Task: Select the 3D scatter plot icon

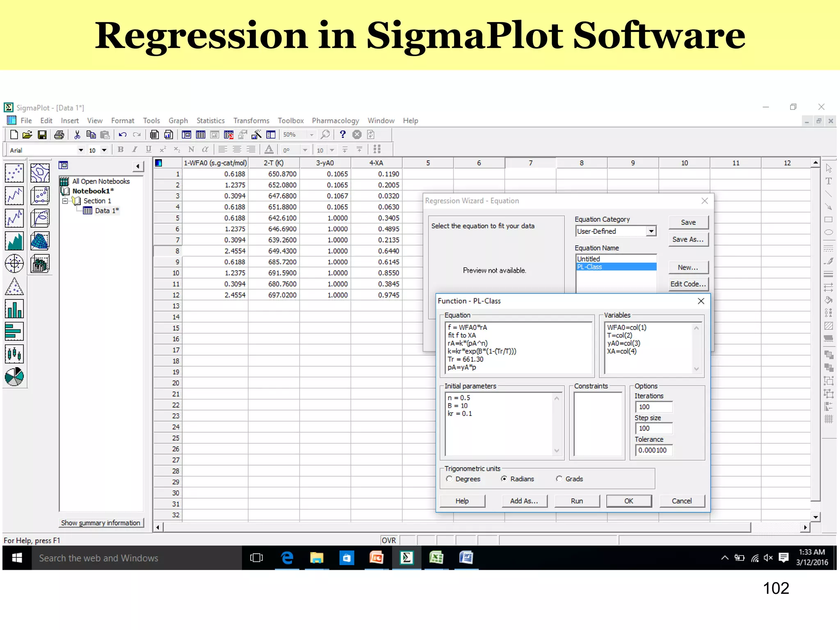Action: [x=40, y=196]
